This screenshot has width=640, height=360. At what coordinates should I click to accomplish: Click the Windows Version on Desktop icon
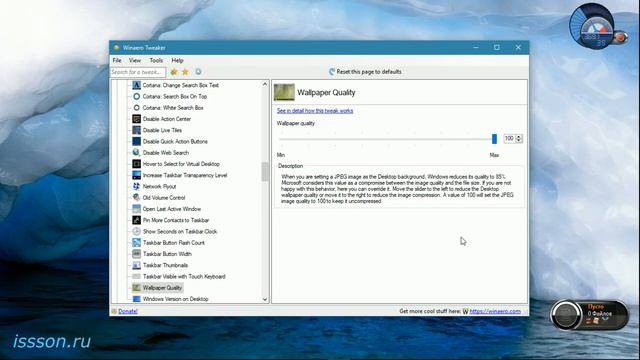pyautogui.click(x=136, y=299)
